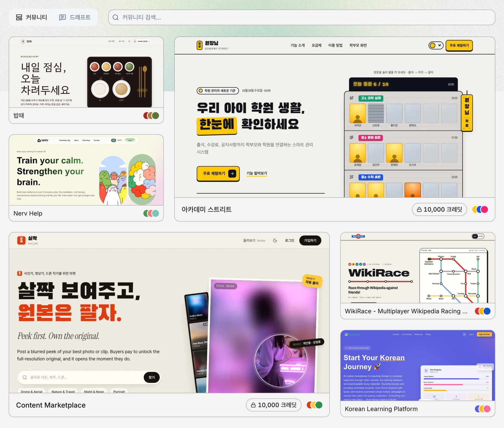
Task: Focus the 커뮤니티 검색 search field
Action: coord(301,17)
